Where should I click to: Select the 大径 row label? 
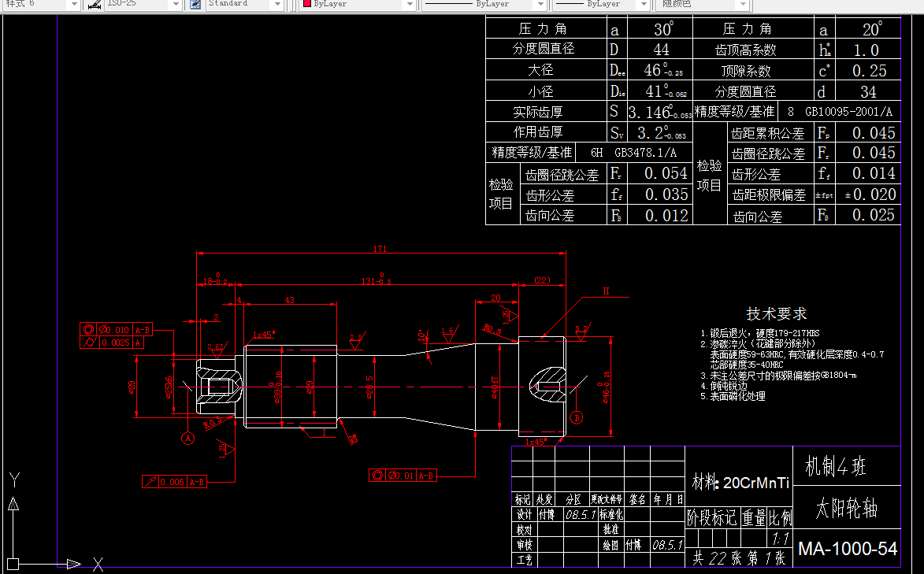point(540,69)
